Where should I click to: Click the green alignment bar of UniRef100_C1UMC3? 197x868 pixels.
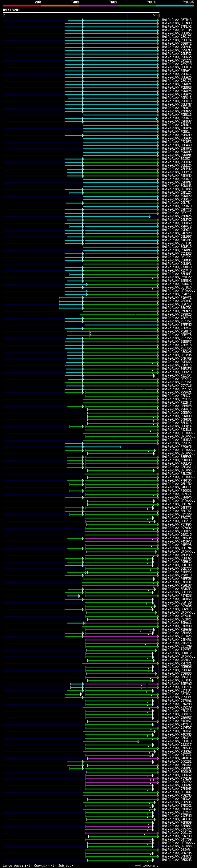click(121, 440)
